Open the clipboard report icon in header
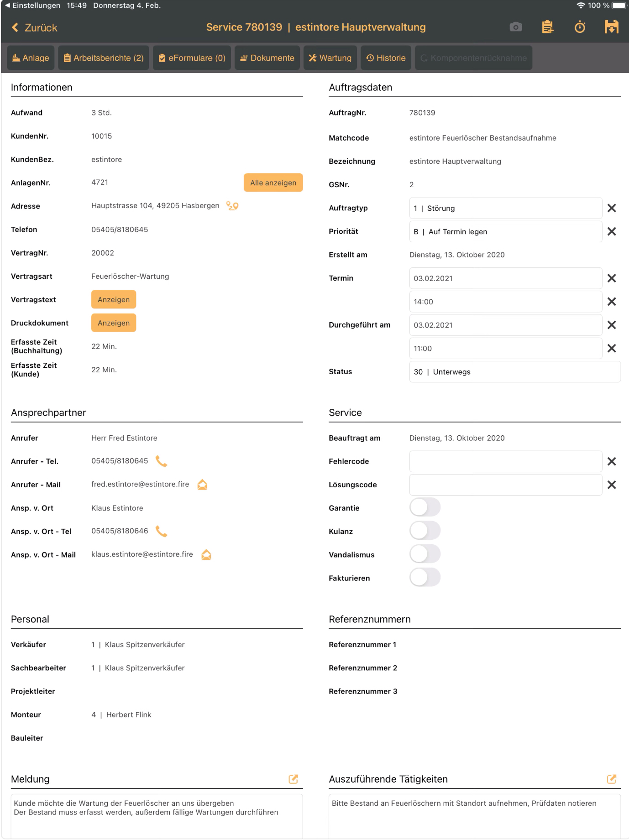The width and height of the screenshot is (629, 840). point(547,27)
